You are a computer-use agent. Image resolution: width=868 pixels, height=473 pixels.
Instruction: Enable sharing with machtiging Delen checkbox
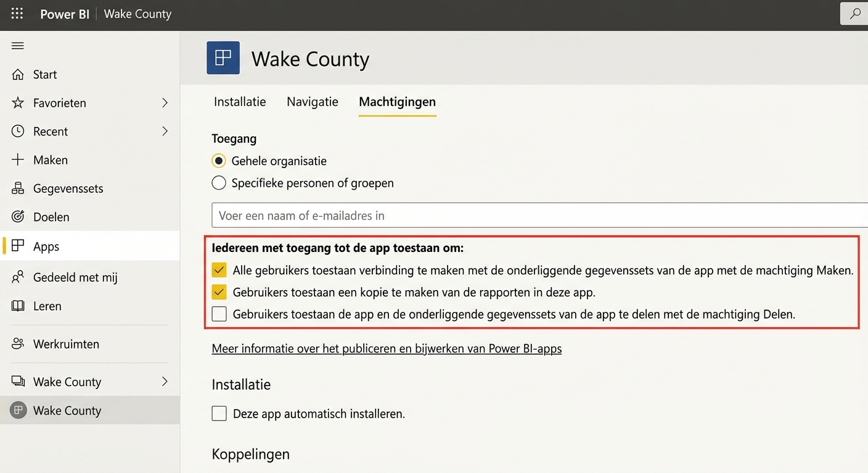[x=219, y=314]
